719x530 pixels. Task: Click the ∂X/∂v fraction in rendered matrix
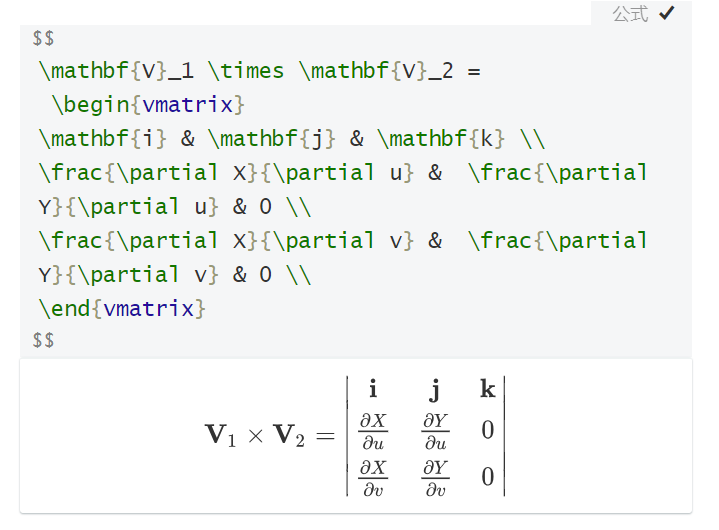tap(373, 478)
